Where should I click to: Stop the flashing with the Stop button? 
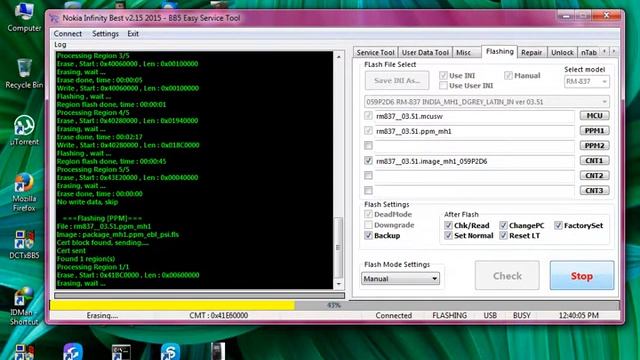coord(582,276)
